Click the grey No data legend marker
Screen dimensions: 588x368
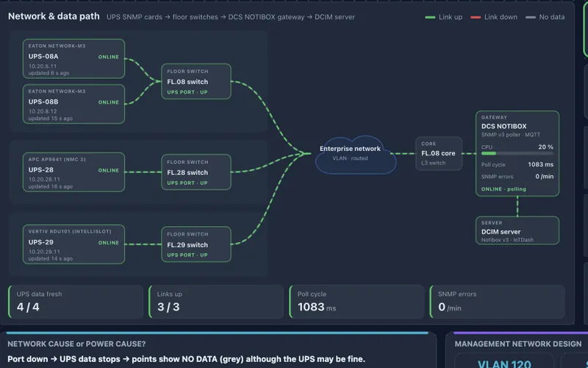(531, 17)
